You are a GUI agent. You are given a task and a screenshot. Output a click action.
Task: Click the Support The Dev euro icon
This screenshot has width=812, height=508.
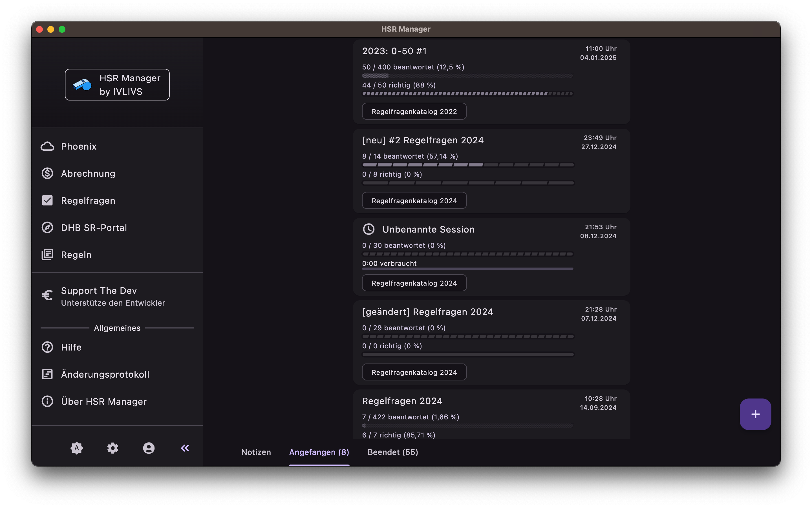coord(47,295)
